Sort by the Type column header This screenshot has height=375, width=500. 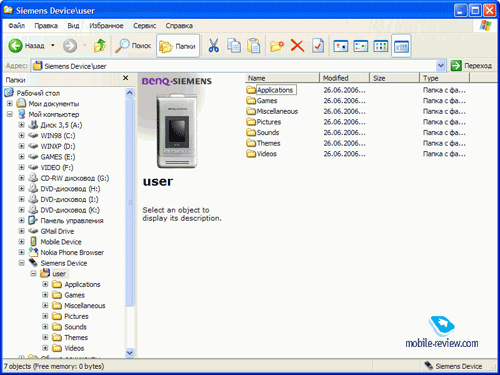[445, 78]
